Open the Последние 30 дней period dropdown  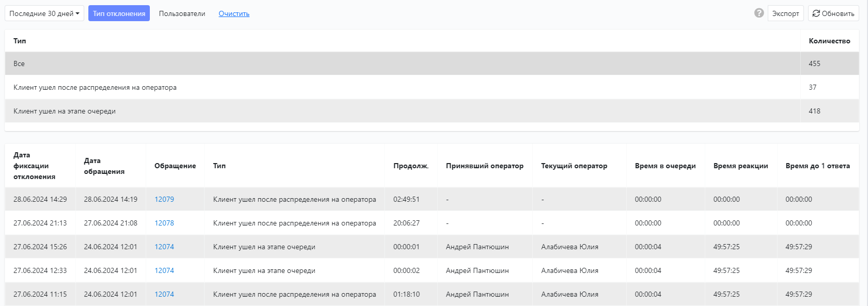44,13
